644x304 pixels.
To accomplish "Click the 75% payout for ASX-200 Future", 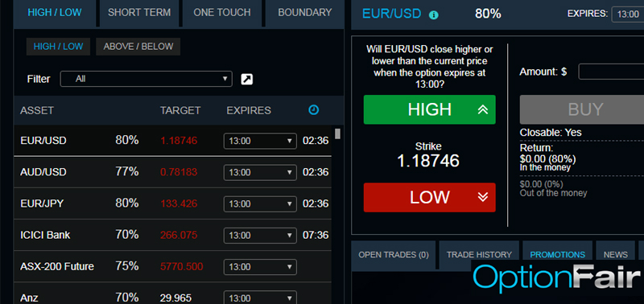I will 127,266.
